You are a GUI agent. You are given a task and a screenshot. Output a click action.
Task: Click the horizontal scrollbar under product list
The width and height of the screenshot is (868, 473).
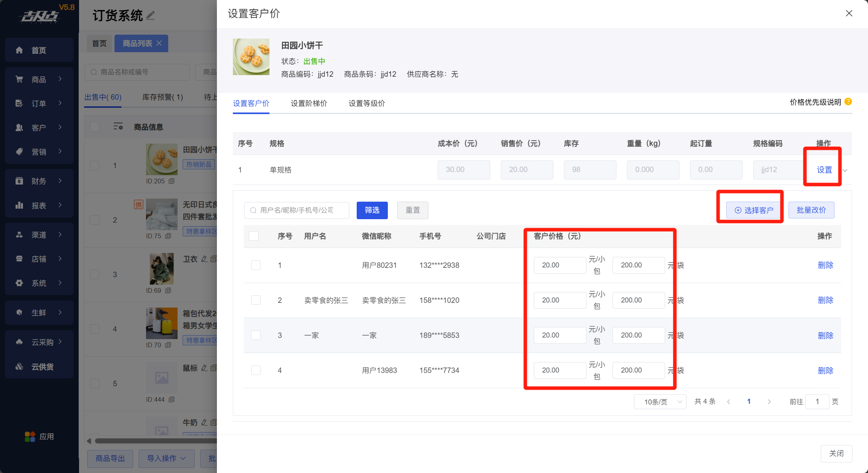156,441
